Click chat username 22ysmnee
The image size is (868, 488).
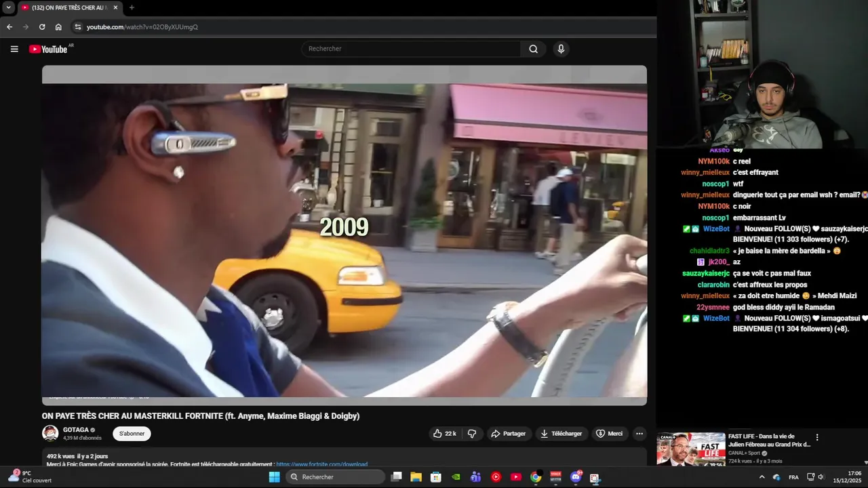coord(713,308)
